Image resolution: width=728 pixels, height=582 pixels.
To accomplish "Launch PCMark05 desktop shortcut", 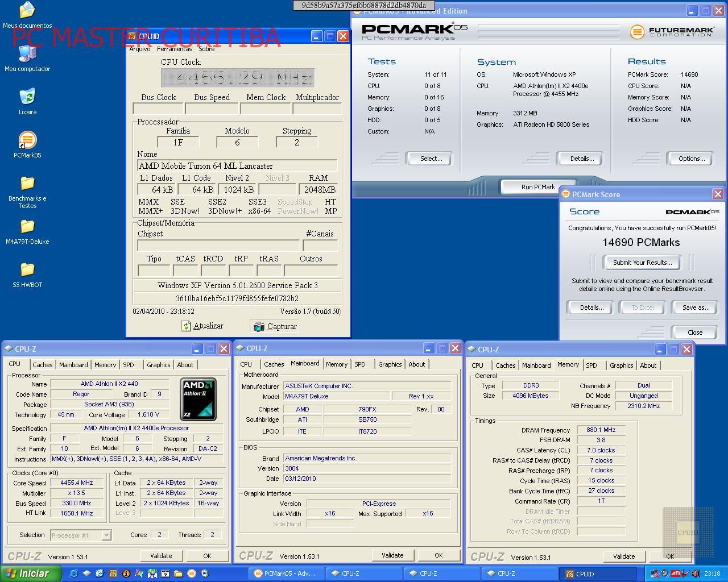I will click(x=27, y=140).
